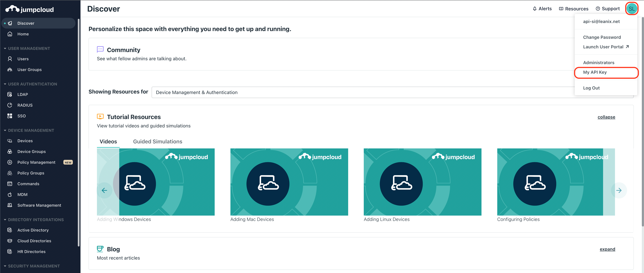
Task: Open the Support help icon
Action: point(598,9)
